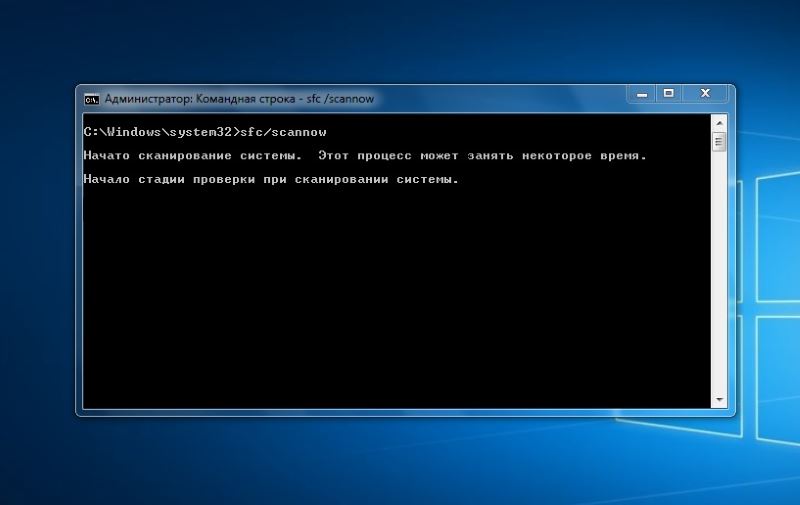Maximize the Command Prompt window
The image size is (800, 505).
[x=669, y=93]
